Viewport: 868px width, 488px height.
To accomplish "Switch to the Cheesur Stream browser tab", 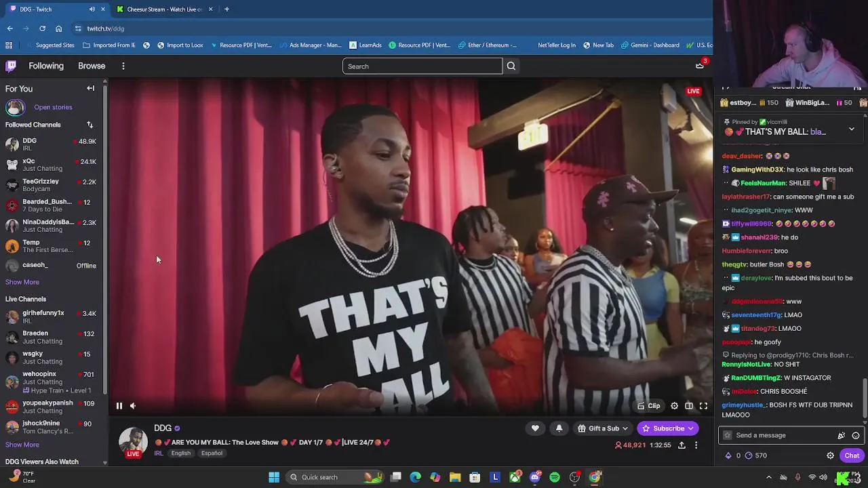I will coord(164,9).
